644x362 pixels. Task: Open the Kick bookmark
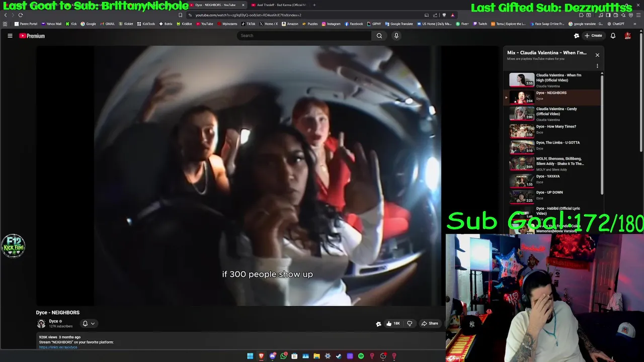[x=70, y=24]
